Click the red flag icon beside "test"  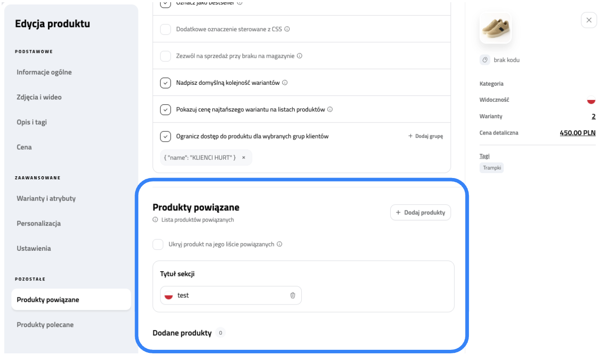click(169, 295)
